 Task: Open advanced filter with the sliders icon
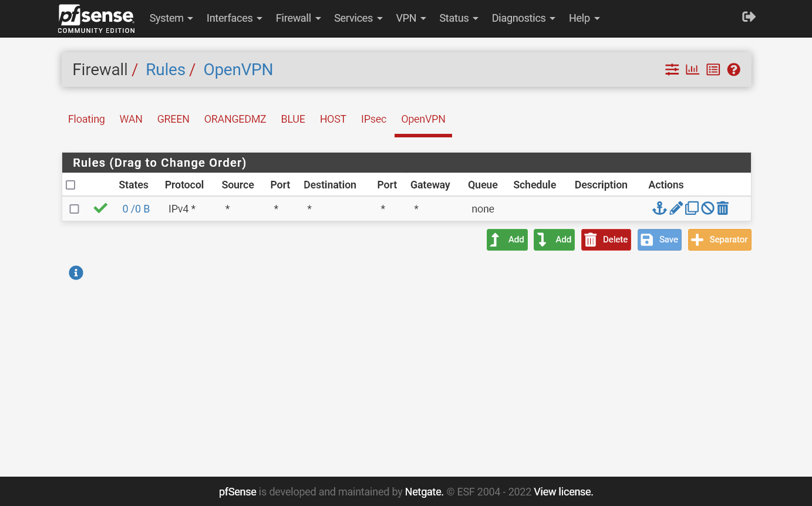click(672, 69)
